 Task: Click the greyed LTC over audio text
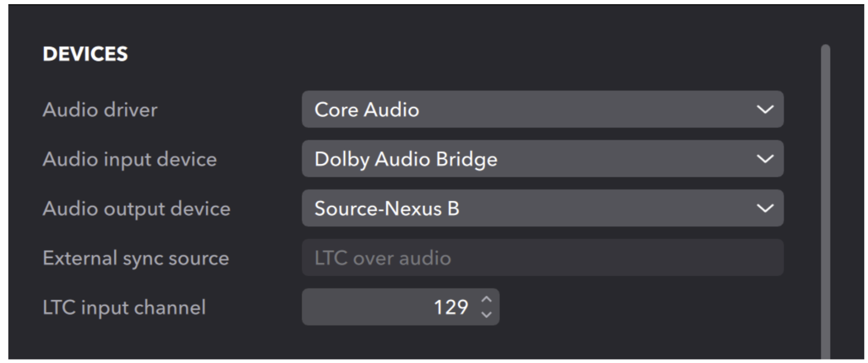[383, 258]
